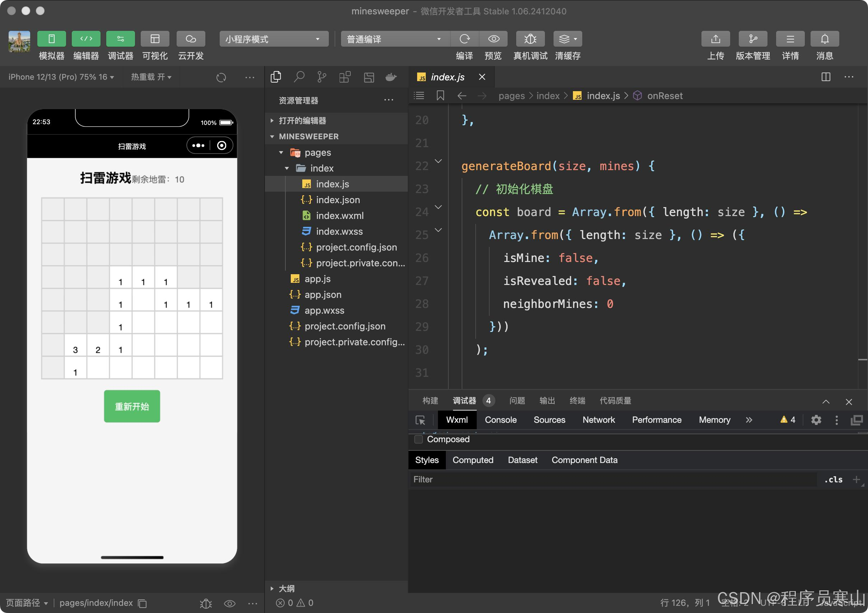Open the search icon in editor sidebar
The height and width of the screenshot is (613, 868).
(299, 77)
